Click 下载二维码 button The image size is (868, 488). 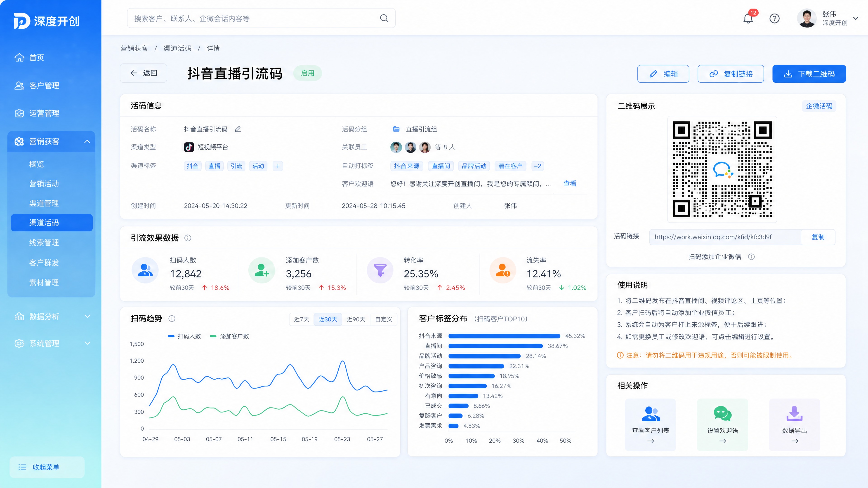click(x=809, y=74)
